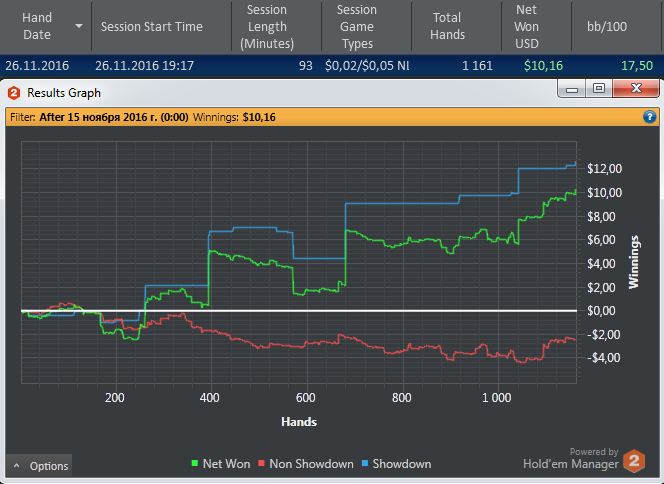Toggle the Net Won legend series
This screenshot has height=484, width=664.
(x=221, y=464)
